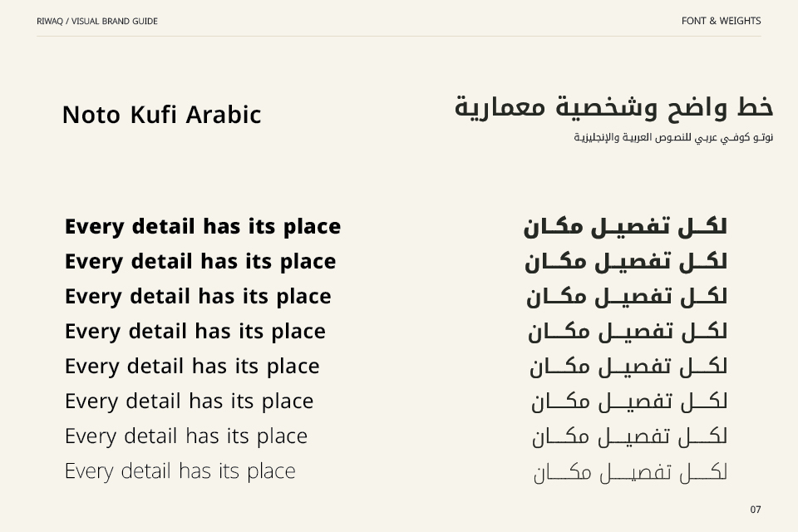798x532 pixels.
Task: Click the RIWAQ / VISUAL BRAND GUIDE header
Action: (x=97, y=21)
